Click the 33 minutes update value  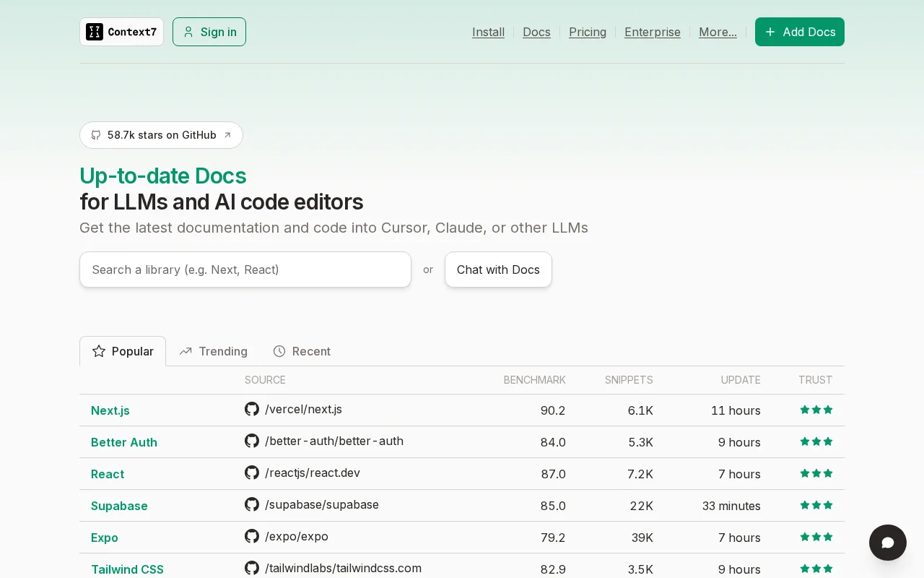[x=731, y=506]
